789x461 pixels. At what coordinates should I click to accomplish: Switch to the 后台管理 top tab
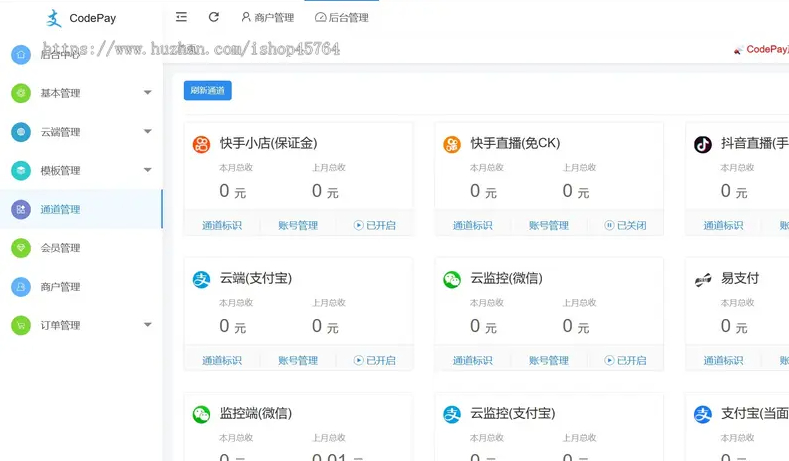pos(341,18)
